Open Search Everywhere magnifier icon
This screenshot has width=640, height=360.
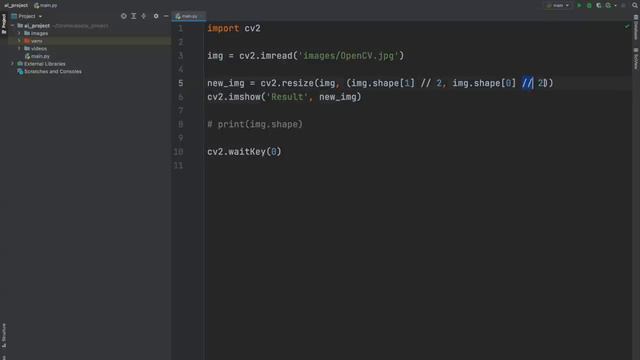pos(635,5)
